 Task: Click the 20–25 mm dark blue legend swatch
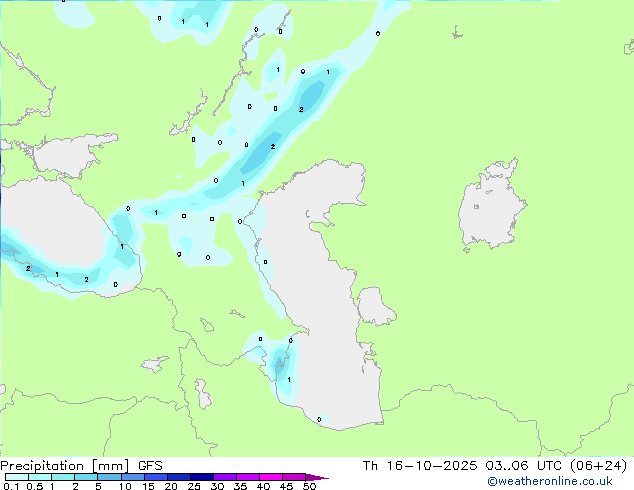click(178, 477)
